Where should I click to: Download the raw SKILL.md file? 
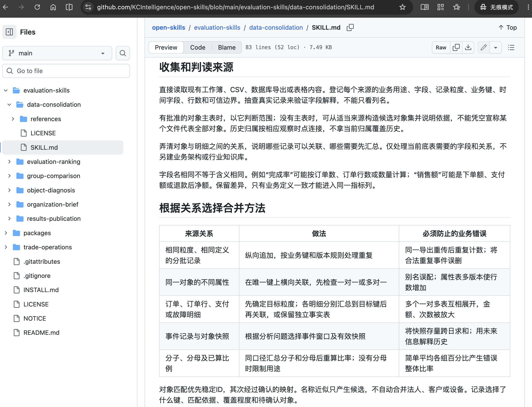tap(468, 47)
